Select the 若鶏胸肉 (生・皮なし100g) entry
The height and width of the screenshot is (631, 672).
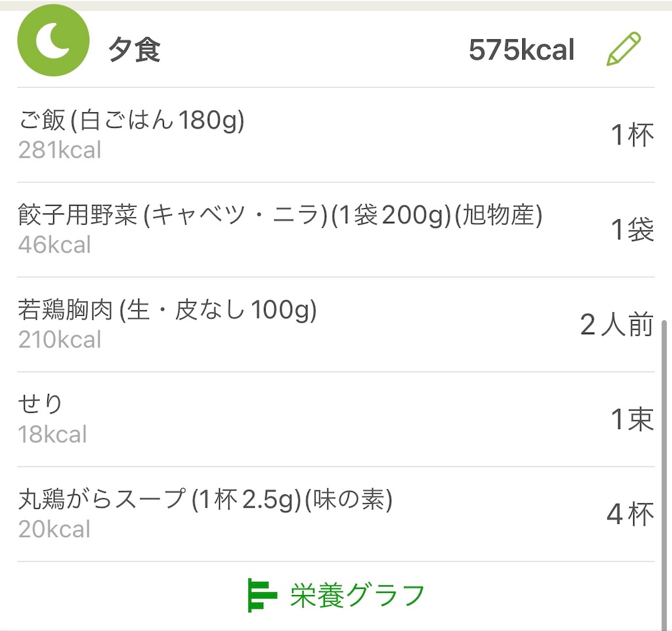[167, 310]
